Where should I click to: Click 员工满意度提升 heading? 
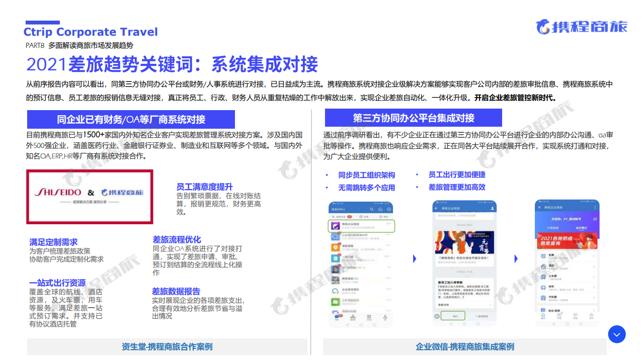tap(204, 187)
